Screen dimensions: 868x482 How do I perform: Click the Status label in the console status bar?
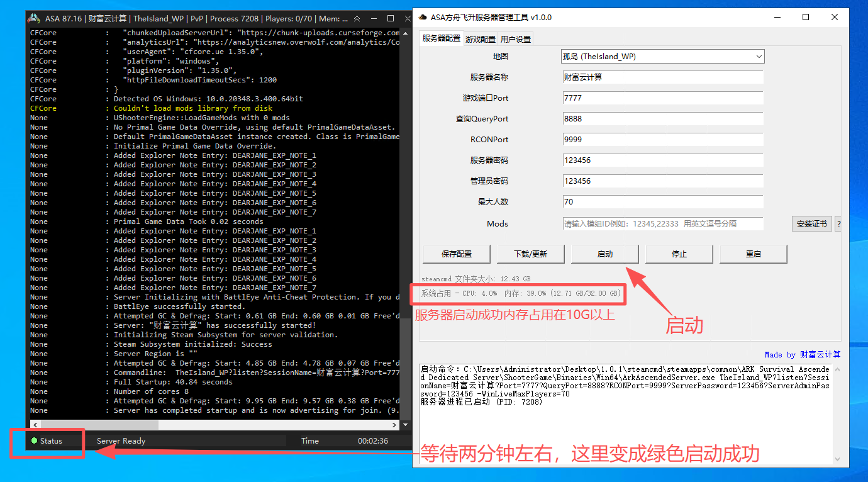point(51,441)
